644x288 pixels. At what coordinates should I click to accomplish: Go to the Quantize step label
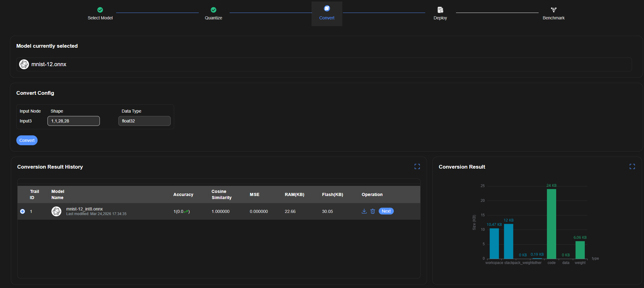[214, 18]
